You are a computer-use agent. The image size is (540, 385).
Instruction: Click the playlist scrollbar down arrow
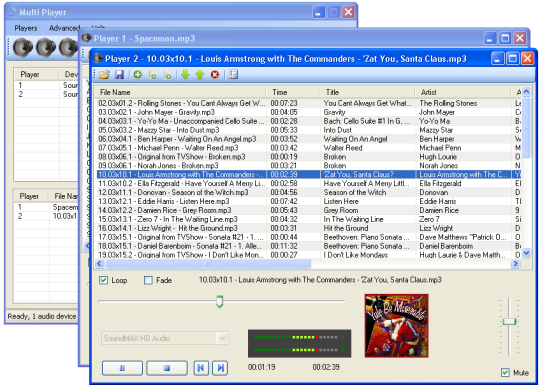[x=526, y=253]
